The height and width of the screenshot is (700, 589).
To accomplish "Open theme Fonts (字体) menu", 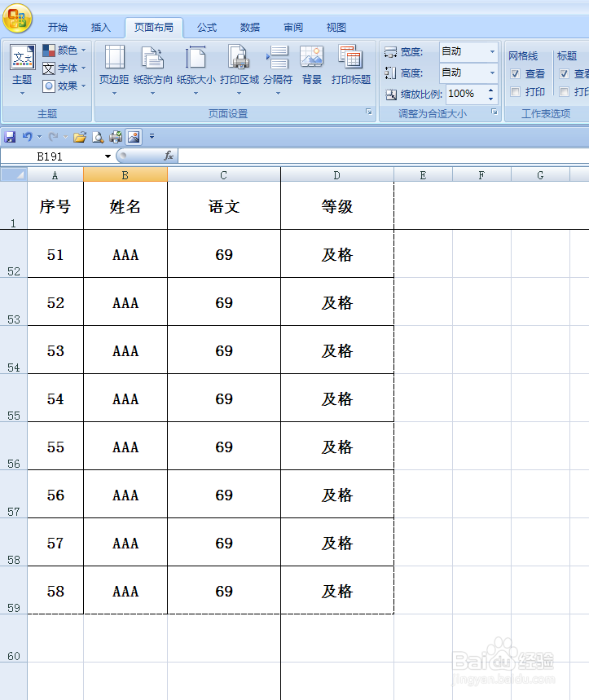I will pos(64,68).
